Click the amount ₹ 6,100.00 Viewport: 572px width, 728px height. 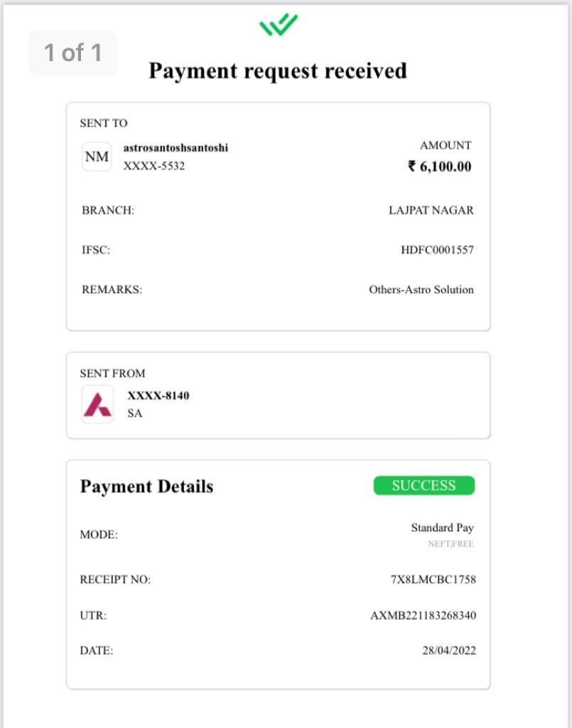[440, 166]
